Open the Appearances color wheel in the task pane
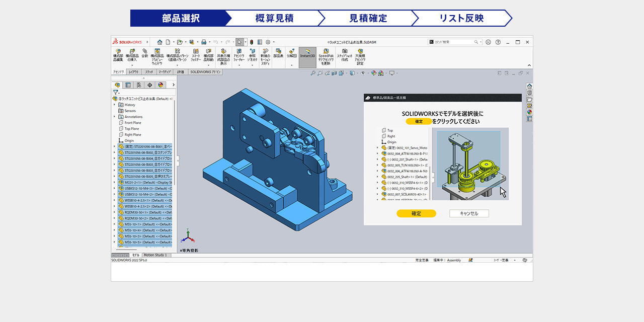Screen dimensions: 644x322 click(x=529, y=112)
